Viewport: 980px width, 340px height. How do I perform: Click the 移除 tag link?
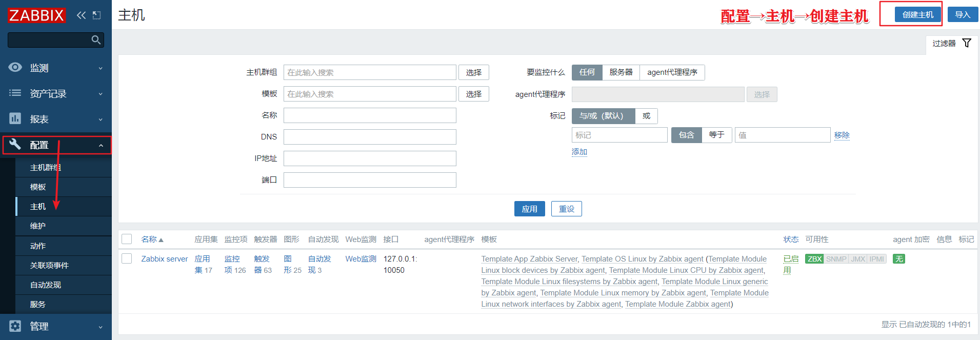click(842, 135)
